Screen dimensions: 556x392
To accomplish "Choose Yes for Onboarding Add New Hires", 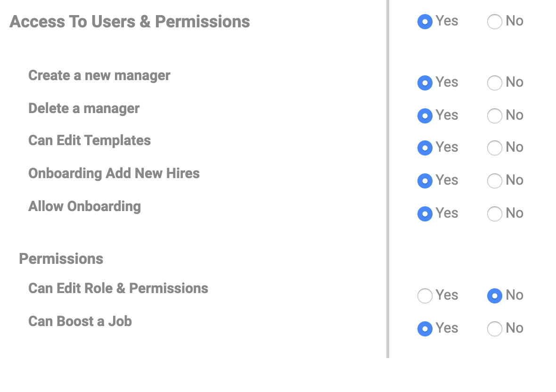I will coord(425,181).
